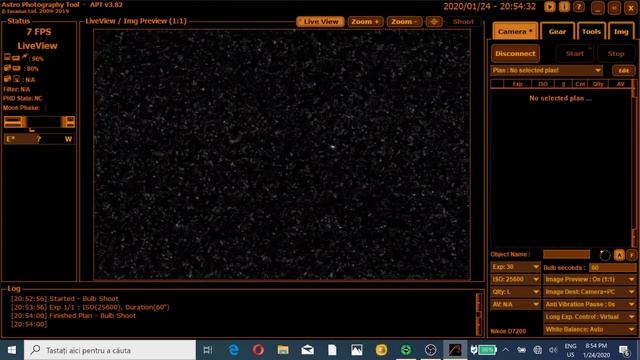Click the Qlty column header
Viewport: 640px width, 360px height.
point(598,84)
